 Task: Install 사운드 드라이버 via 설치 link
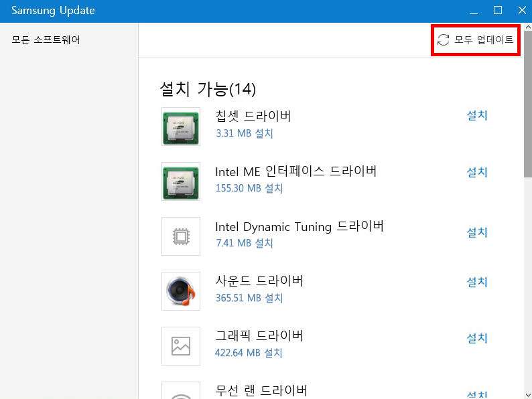[477, 282]
